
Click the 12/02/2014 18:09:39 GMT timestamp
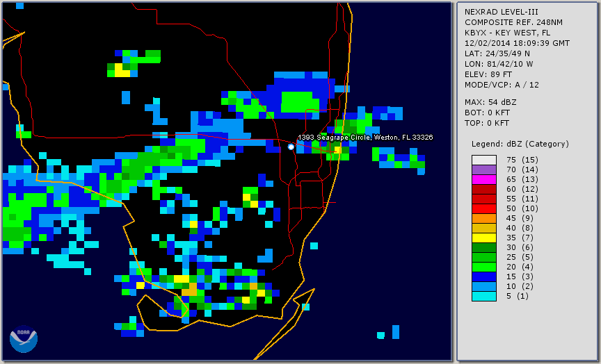pos(517,43)
